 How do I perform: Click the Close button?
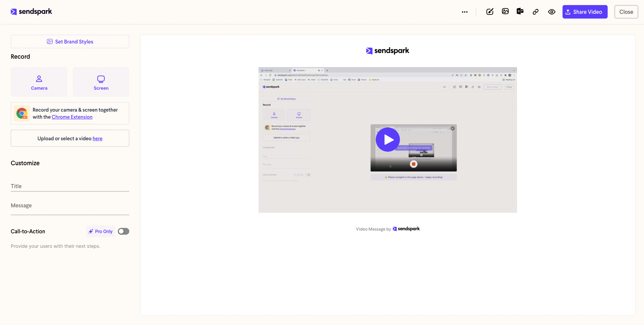tap(626, 12)
